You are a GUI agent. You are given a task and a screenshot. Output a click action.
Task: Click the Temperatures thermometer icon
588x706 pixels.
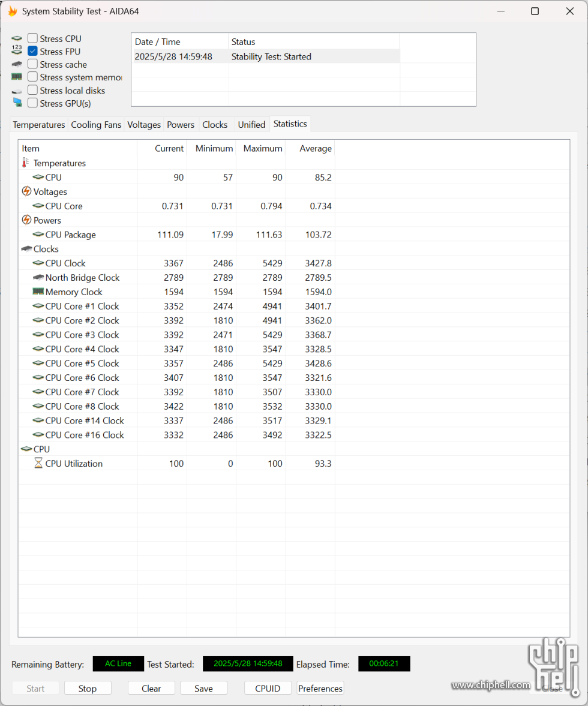point(25,163)
